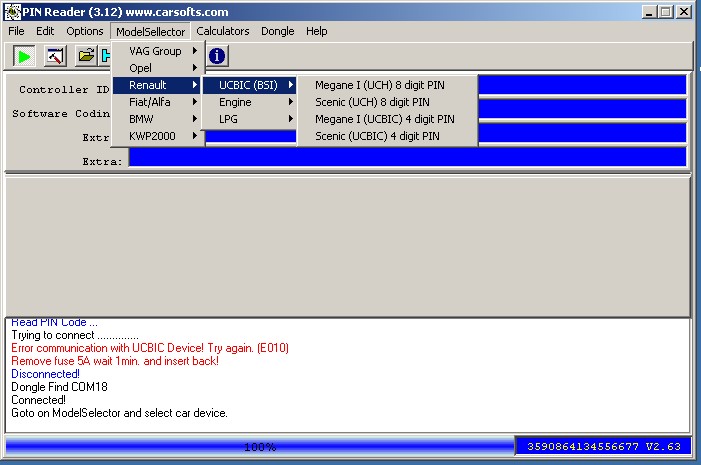This screenshot has width=701, height=465.
Task: Click the blue Extra field
Action: tap(407, 157)
